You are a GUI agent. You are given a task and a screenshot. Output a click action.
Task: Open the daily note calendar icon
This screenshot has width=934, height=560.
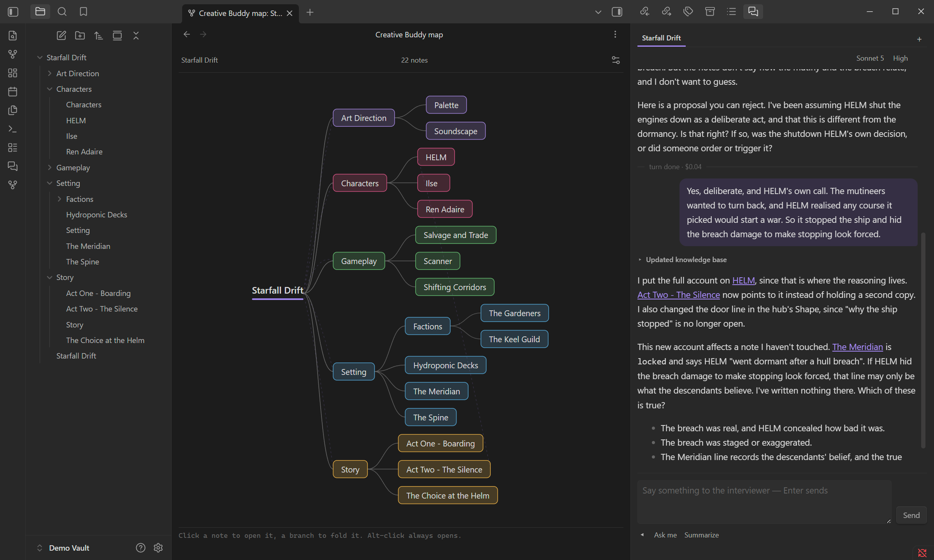point(12,91)
